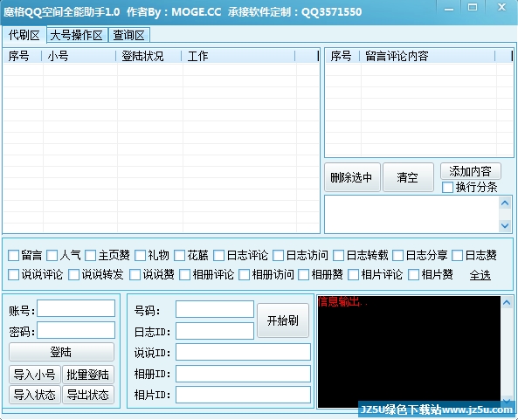Image resolution: width=518 pixels, height=420 pixels.
Task: Click the 添加内容 button
Action: pyautogui.click(x=471, y=171)
